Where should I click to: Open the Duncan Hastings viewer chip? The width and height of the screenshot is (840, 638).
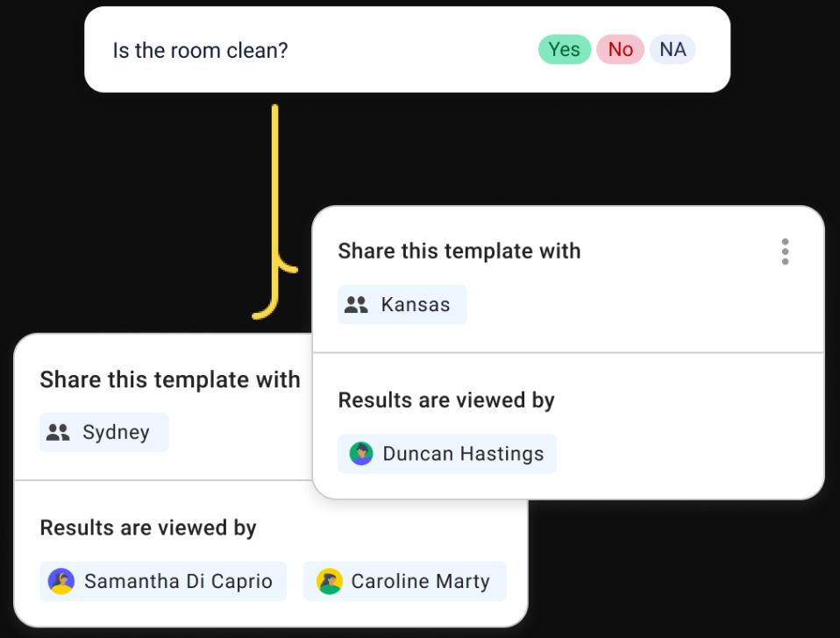[447, 453]
